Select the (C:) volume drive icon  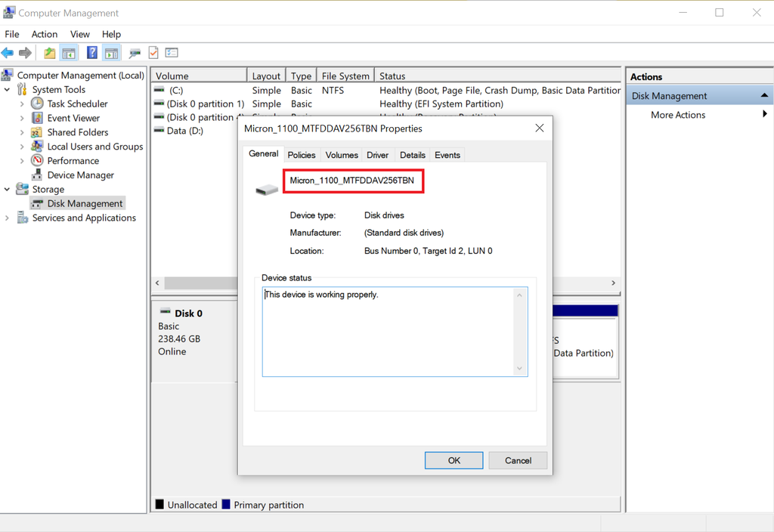(x=159, y=90)
